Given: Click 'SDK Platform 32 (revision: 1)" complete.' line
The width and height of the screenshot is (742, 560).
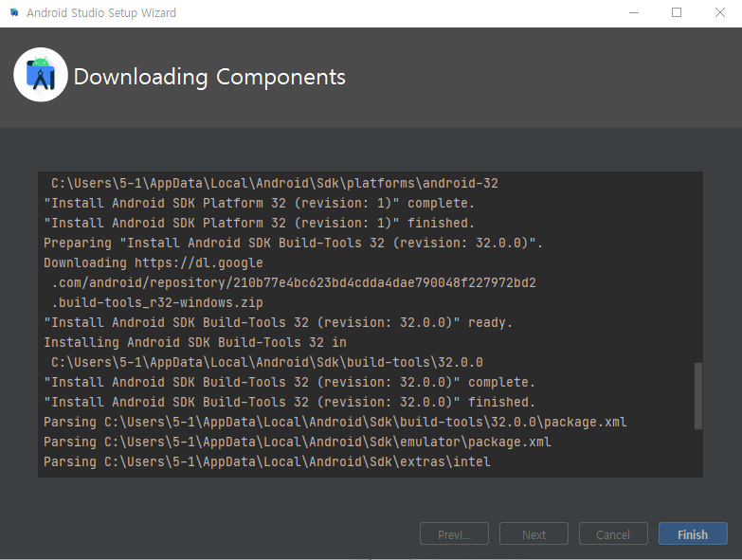Looking at the screenshot, I should point(260,204).
